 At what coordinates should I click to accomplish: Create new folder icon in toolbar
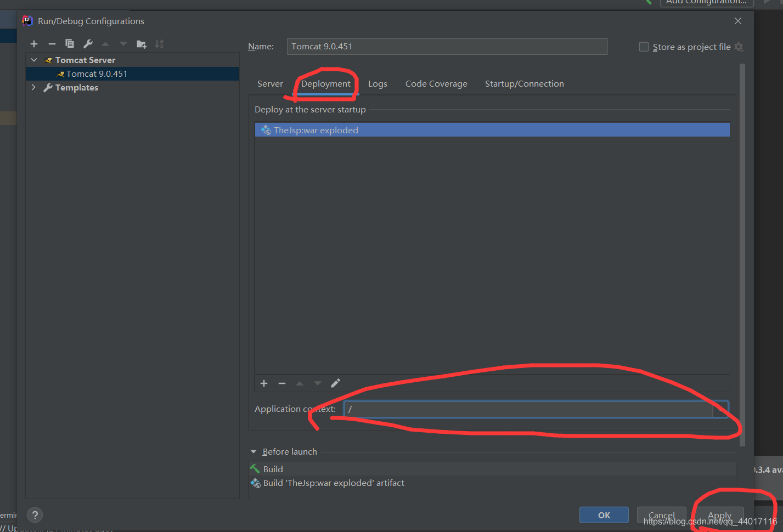142,44
